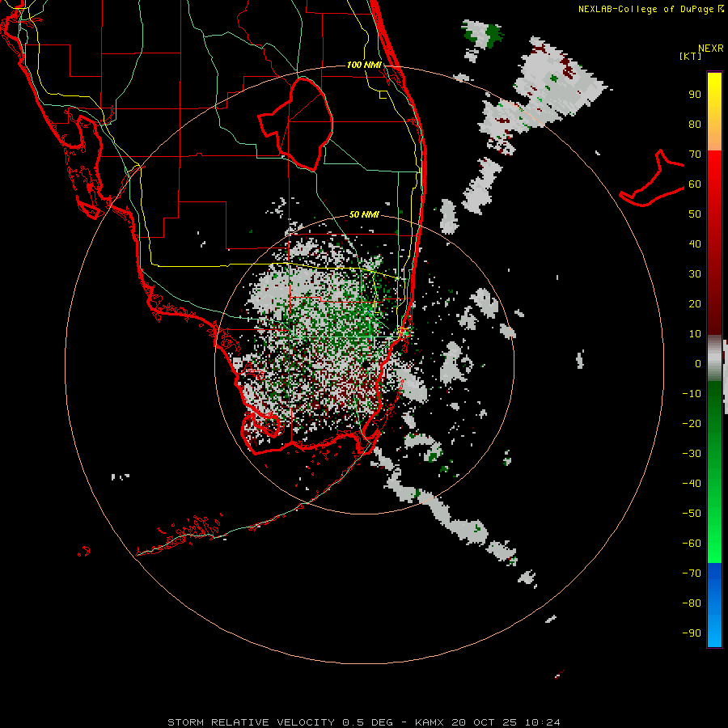Click the -20 value on the velocity scale
Image resolution: width=728 pixels, height=728 pixels.
point(692,423)
